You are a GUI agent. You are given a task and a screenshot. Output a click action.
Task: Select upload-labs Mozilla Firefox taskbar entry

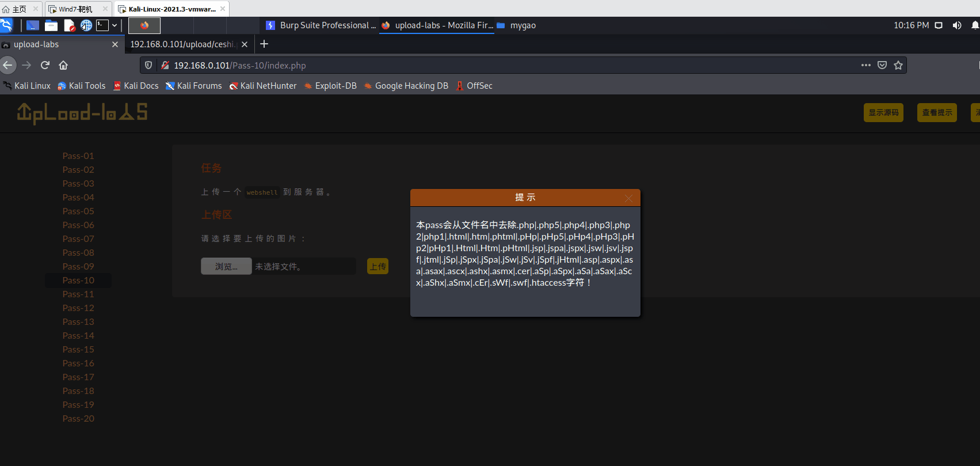(437, 25)
